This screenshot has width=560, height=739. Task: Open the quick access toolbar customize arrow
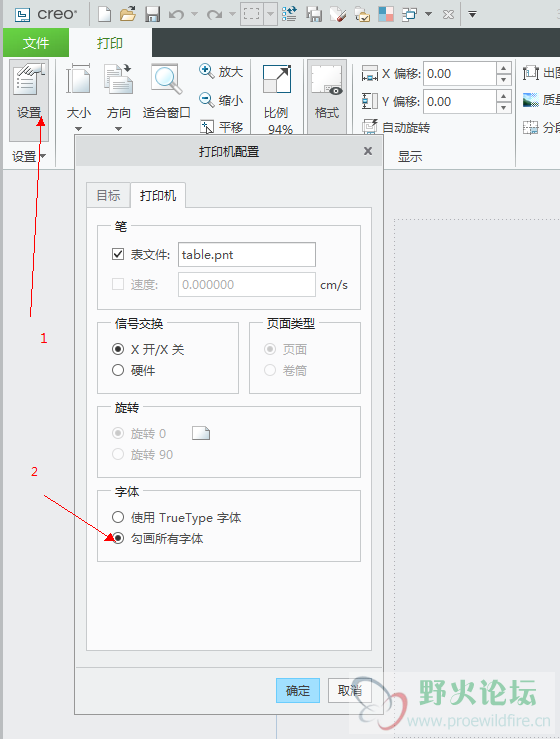coord(472,15)
